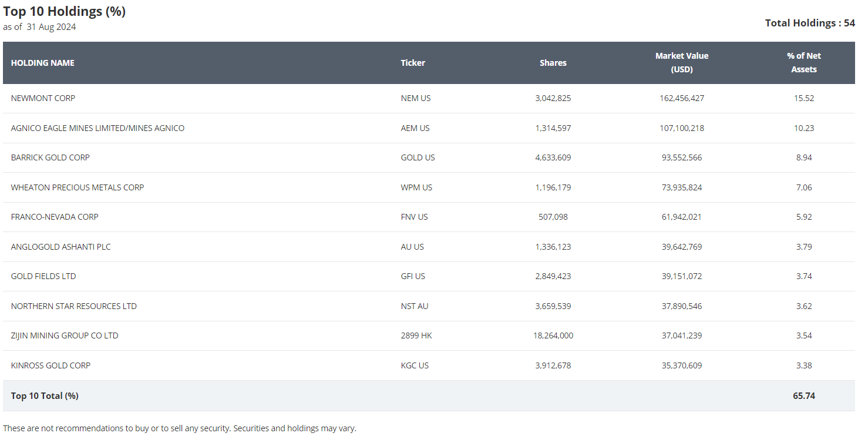The height and width of the screenshot is (443, 868).
Task: Click net assets percentage 3.38
Action: [x=804, y=365]
